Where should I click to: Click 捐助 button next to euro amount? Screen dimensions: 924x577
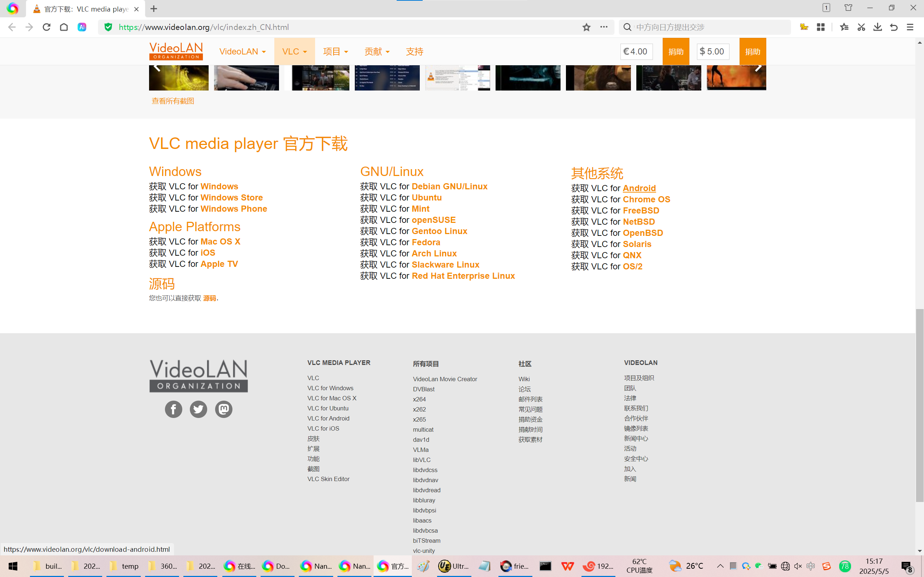[676, 52]
